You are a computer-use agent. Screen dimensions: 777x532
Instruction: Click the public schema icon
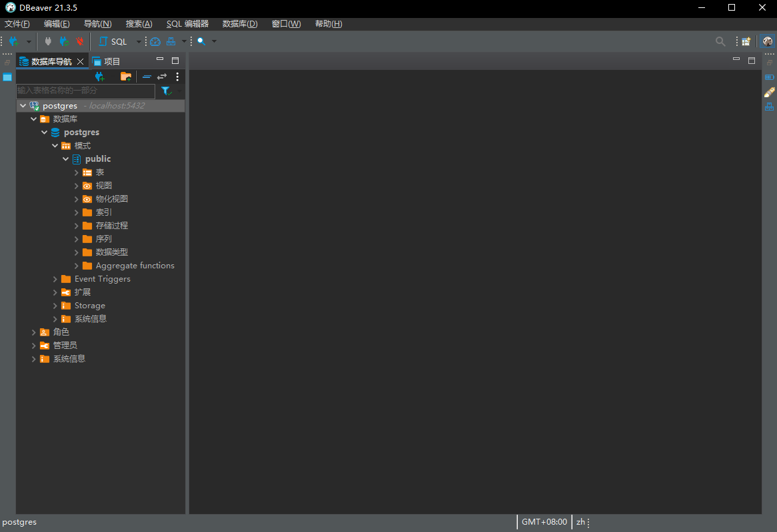77,159
